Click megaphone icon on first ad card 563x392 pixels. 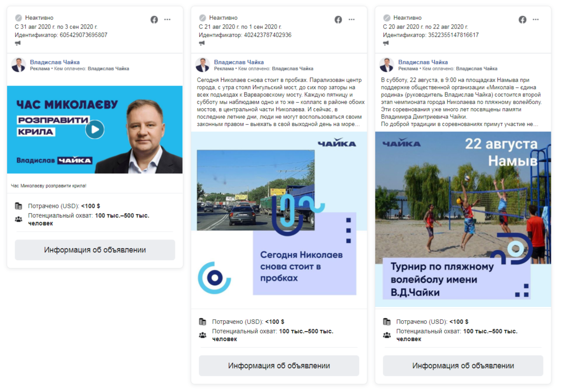click(x=18, y=43)
